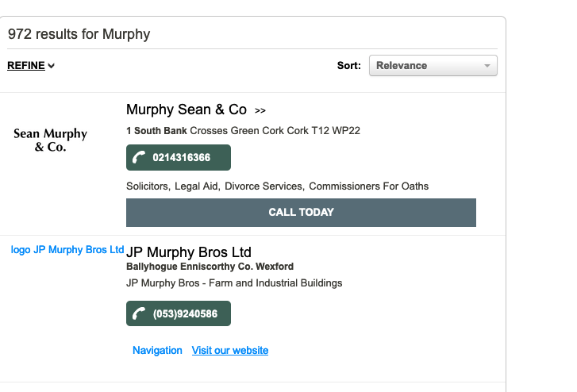Image resolution: width=577 pixels, height=392 pixels.
Task: Expand the REFINE filter options
Action: 31,66
